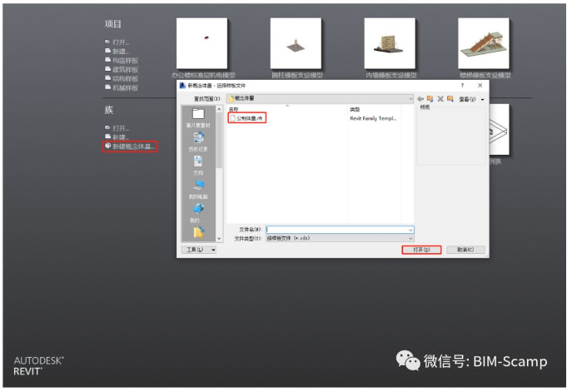Close the 选择样板文件 dialog
Screen dimensions: 572x392
[480, 86]
